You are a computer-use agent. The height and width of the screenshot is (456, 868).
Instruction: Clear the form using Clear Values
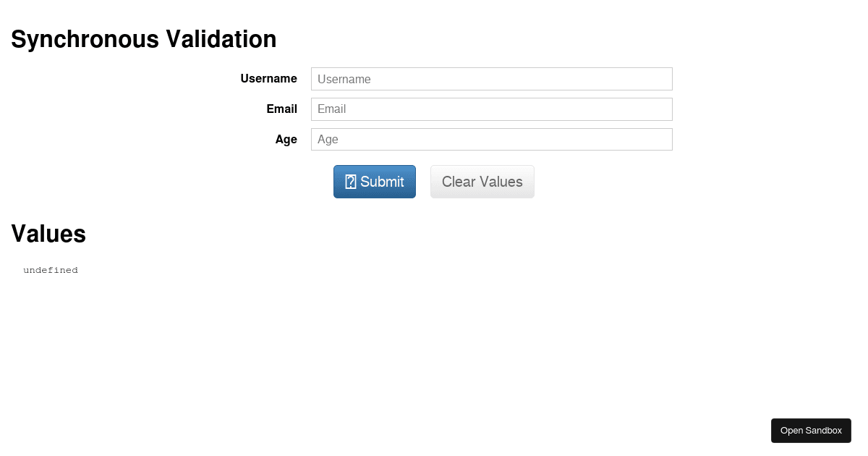482,181
